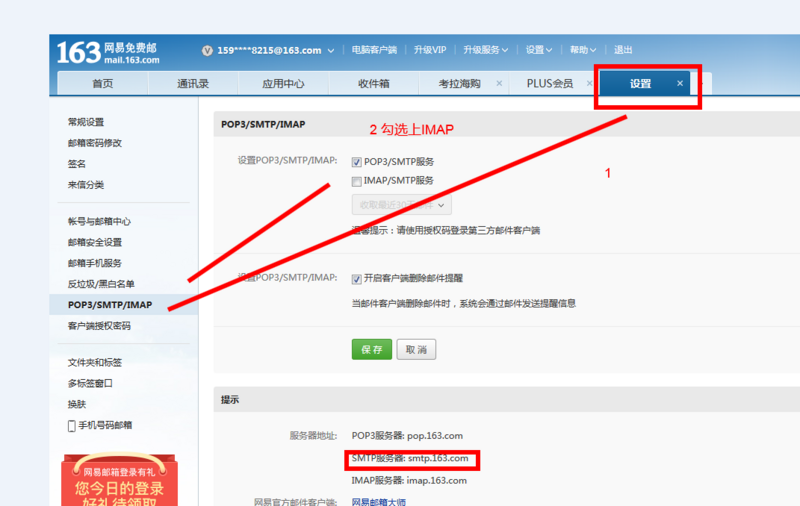Open 文件夹和标签 settings
The width and height of the screenshot is (800, 506).
[95, 363]
